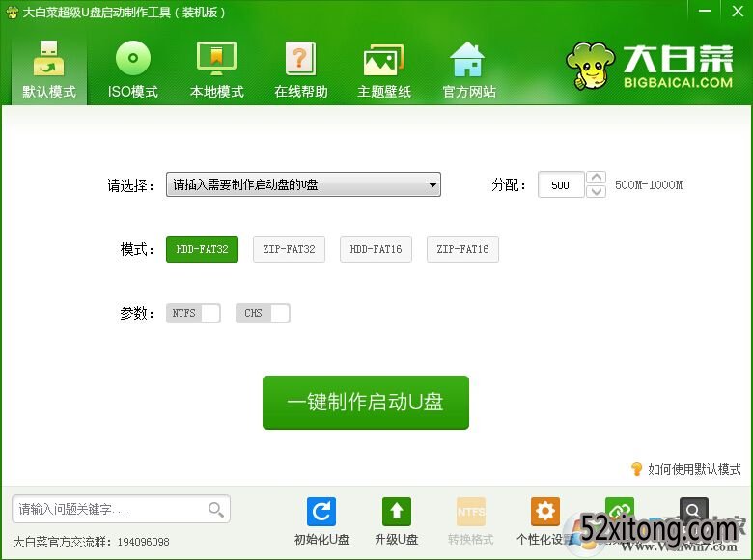Toggle the CHS parameter switch
753x560 pixels.
(x=263, y=313)
